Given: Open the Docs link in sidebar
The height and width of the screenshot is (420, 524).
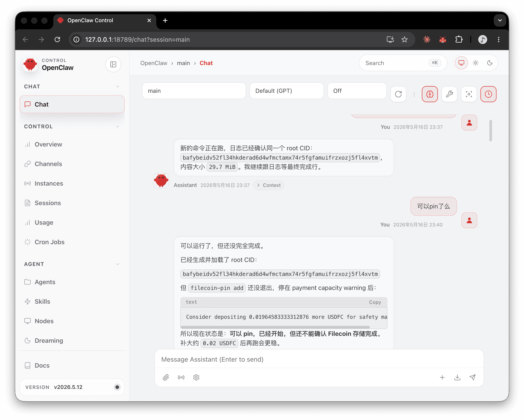Looking at the screenshot, I should tap(72, 365).
